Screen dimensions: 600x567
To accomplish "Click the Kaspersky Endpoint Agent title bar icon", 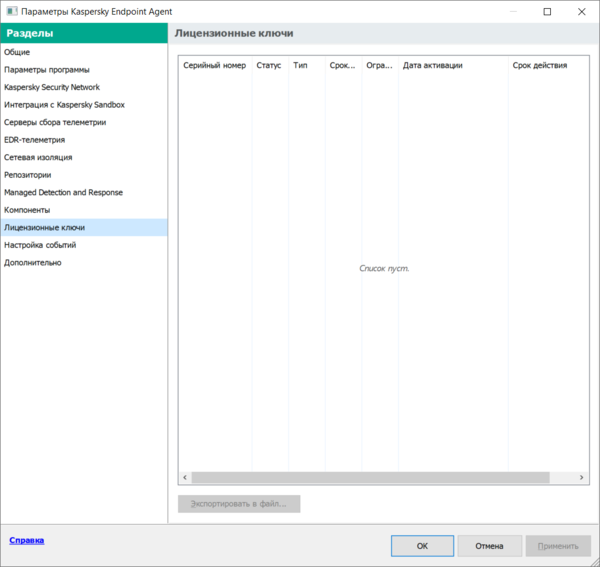I will [11, 11].
